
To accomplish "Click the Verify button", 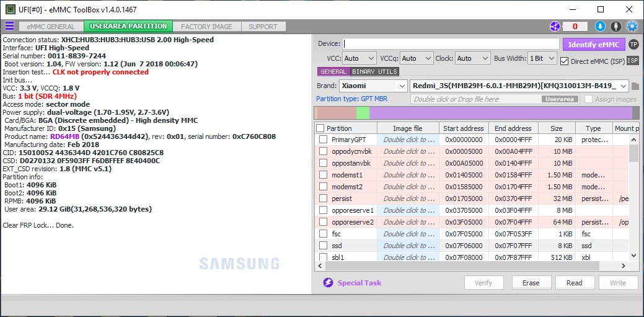I will 483,283.
